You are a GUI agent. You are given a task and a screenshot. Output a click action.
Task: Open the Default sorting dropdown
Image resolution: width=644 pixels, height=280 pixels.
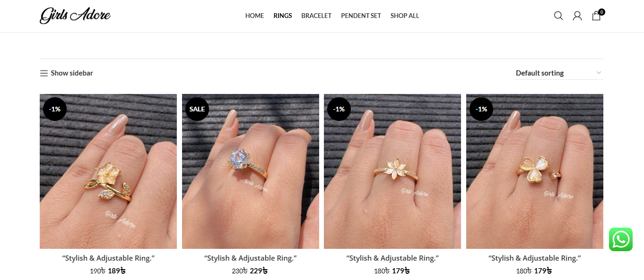pos(559,73)
